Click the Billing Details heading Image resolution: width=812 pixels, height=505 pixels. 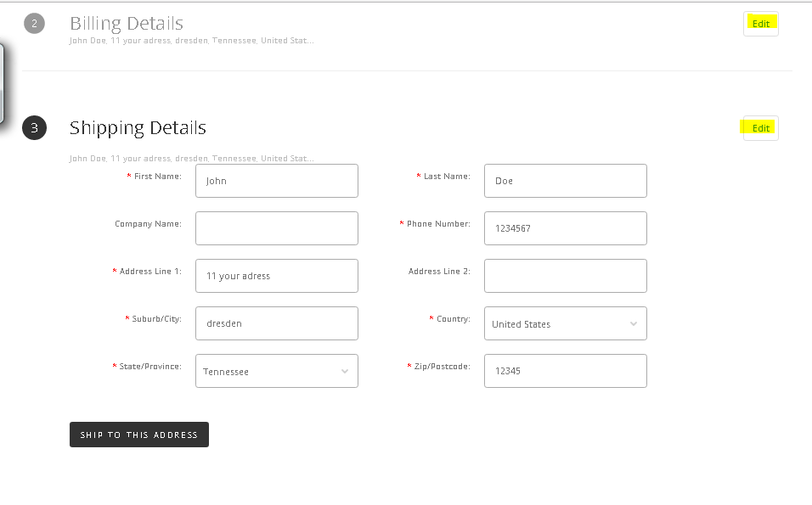[x=127, y=24]
